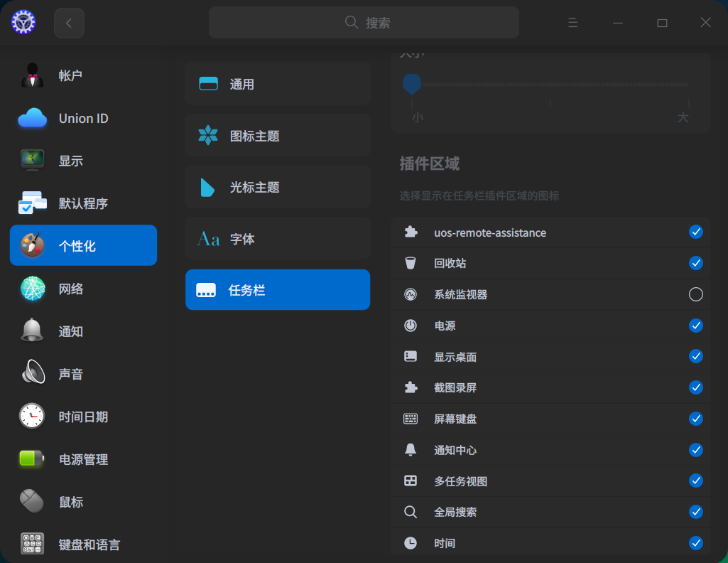This screenshot has height=563, width=728.
Task: Open the Account (帐户) settings icon
Action: tap(32, 75)
